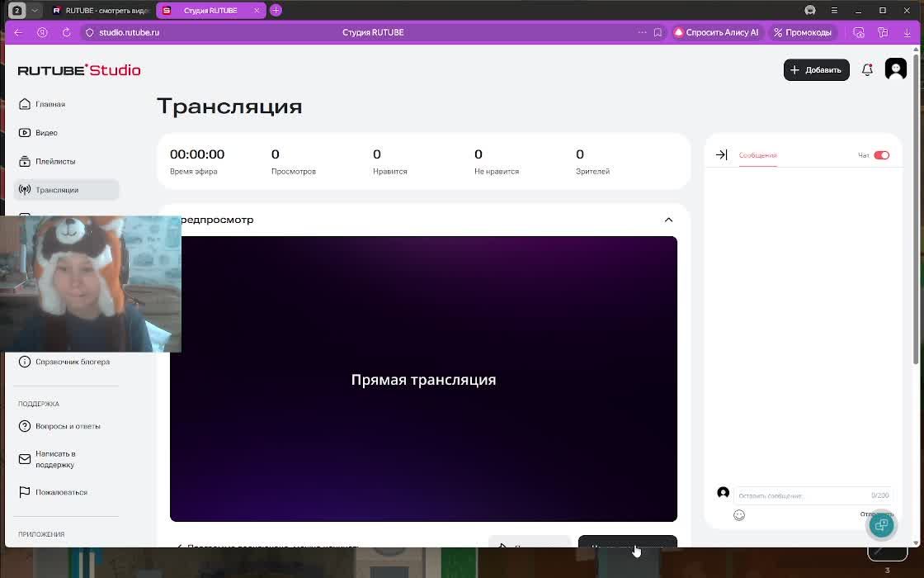Select the Сообщения tab in chat
This screenshot has height=578, width=924.
pyautogui.click(x=758, y=155)
